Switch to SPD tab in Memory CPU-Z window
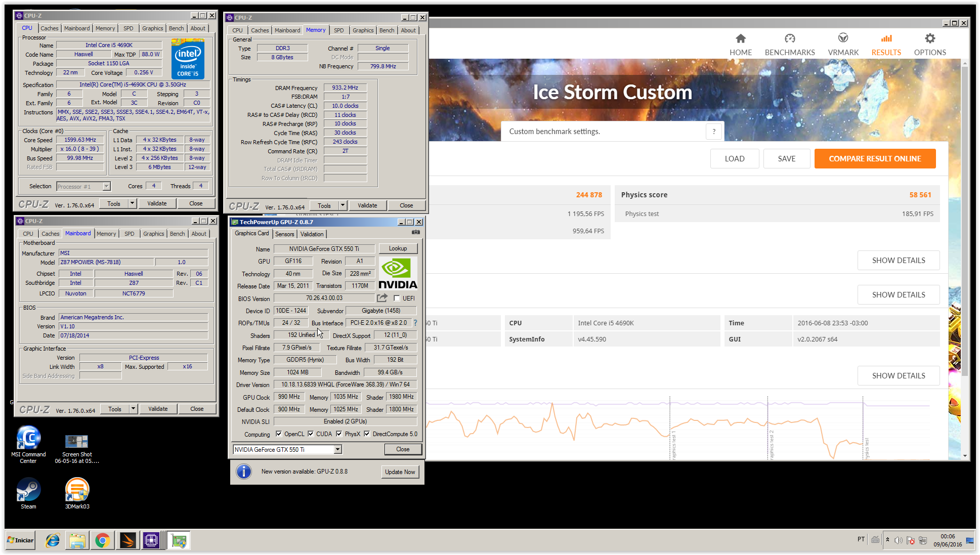The height and width of the screenshot is (555, 980). [338, 30]
